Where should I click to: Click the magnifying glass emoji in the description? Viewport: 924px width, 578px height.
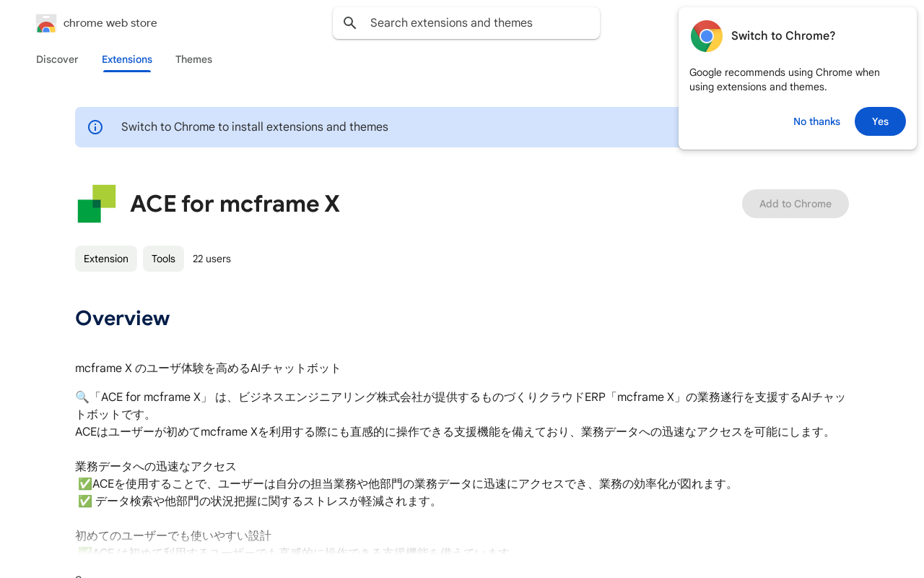point(82,397)
